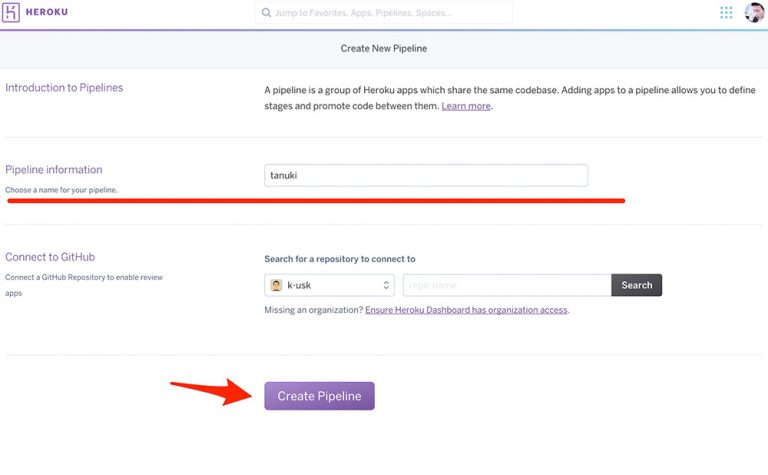Click the Create New Pipeline page title

(384, 48)
